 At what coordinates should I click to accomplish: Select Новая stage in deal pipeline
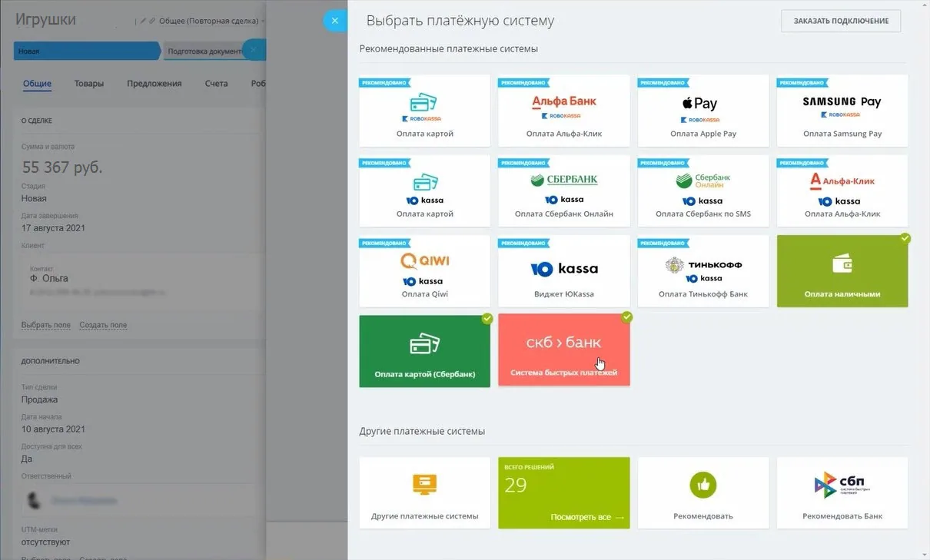[86, 51]
